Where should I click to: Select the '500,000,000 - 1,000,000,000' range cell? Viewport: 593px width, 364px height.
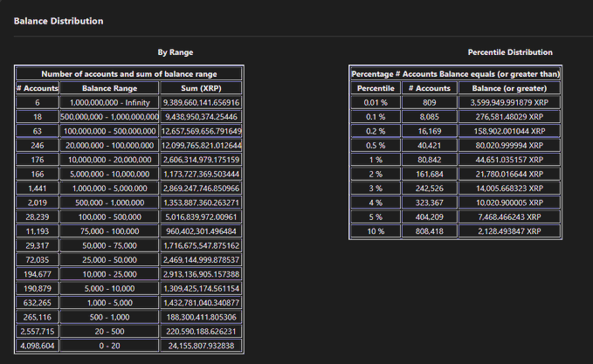[x=109, y=117]
